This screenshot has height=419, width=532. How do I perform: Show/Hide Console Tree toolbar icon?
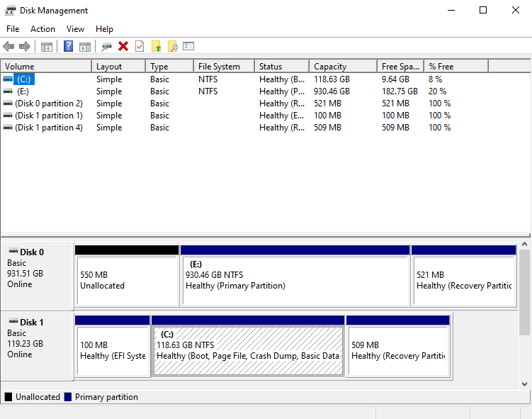(x=47, y=47)
